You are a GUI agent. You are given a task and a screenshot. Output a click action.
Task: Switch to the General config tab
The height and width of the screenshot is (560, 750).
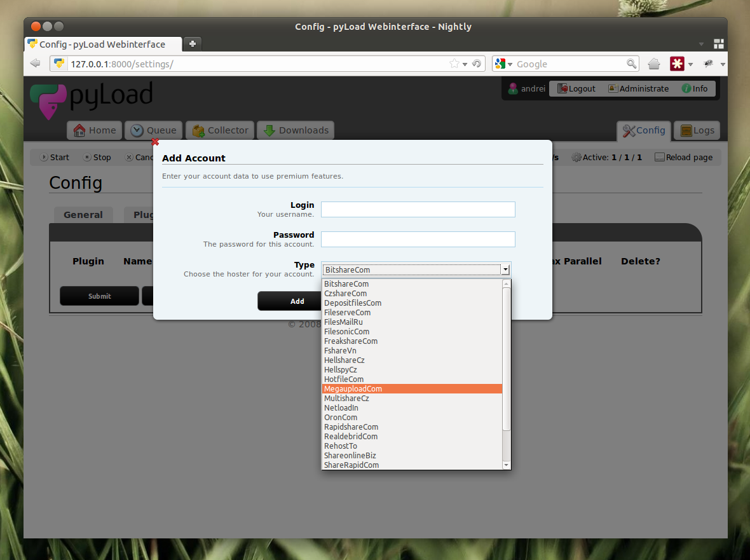tap(83, 215)
